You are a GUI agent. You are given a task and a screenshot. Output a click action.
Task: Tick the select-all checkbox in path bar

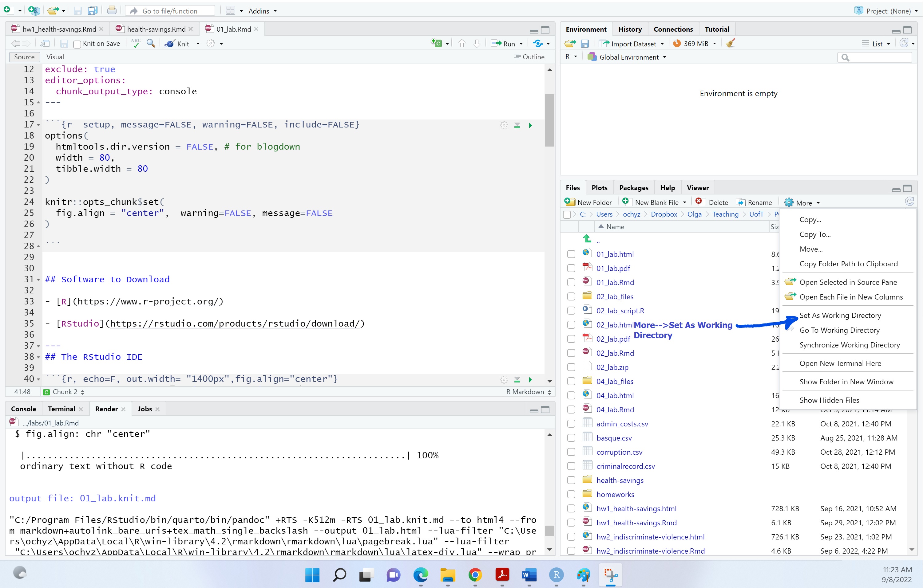[567, 214]
